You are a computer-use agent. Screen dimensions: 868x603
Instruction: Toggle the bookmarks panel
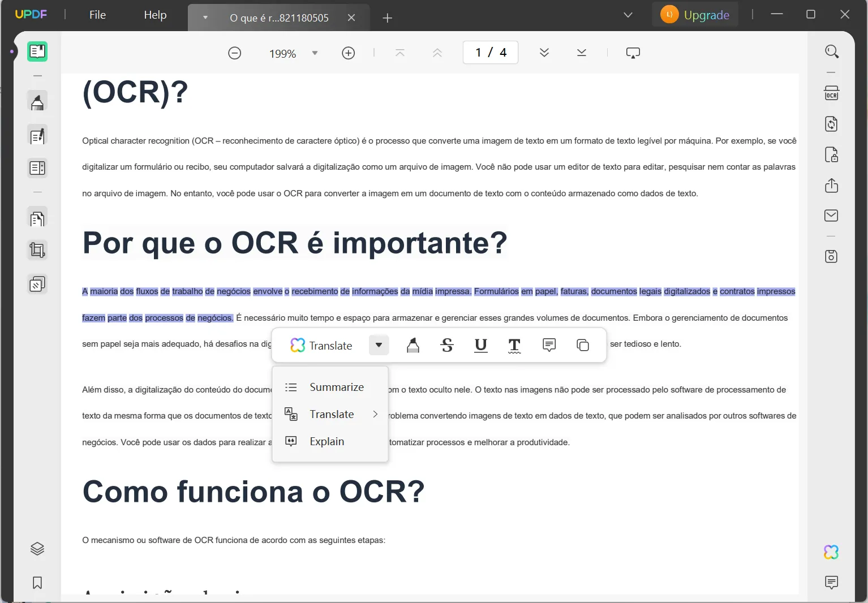[37, 583]
